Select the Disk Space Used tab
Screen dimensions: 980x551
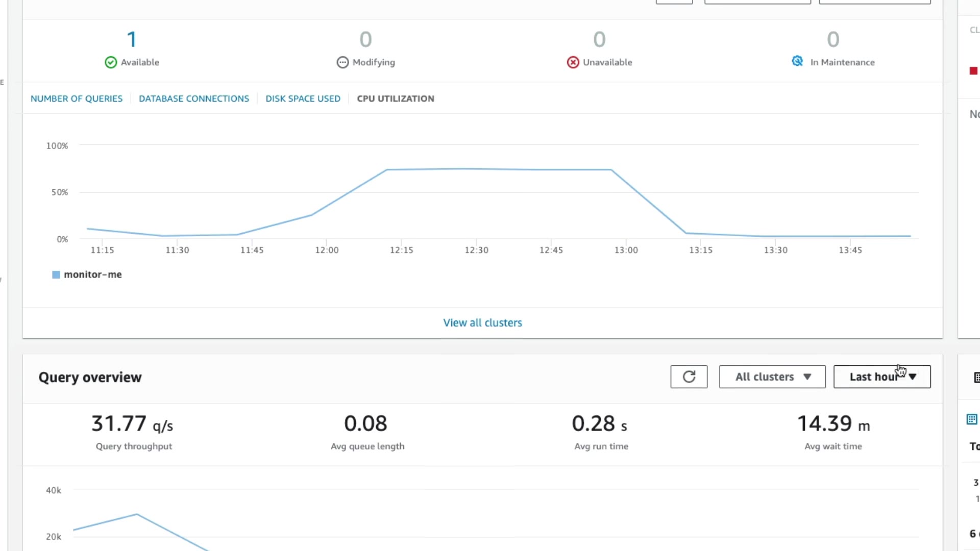(x=303, y=98)
